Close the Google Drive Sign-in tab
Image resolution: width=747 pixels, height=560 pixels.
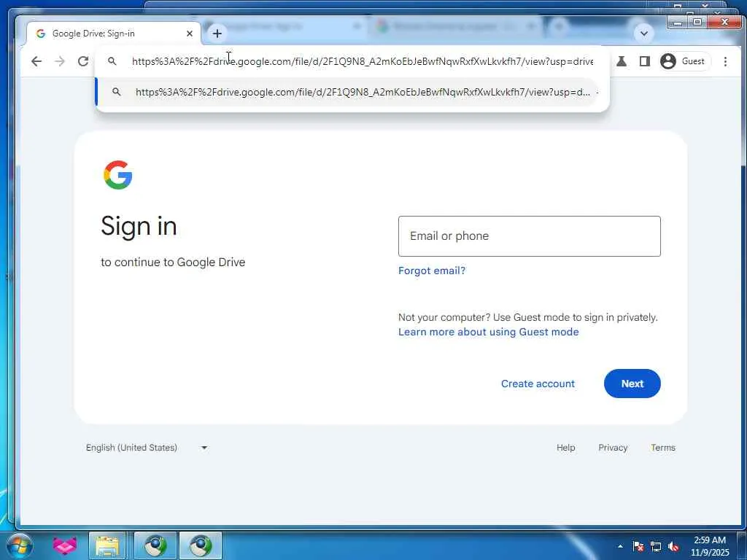[190, 34]
